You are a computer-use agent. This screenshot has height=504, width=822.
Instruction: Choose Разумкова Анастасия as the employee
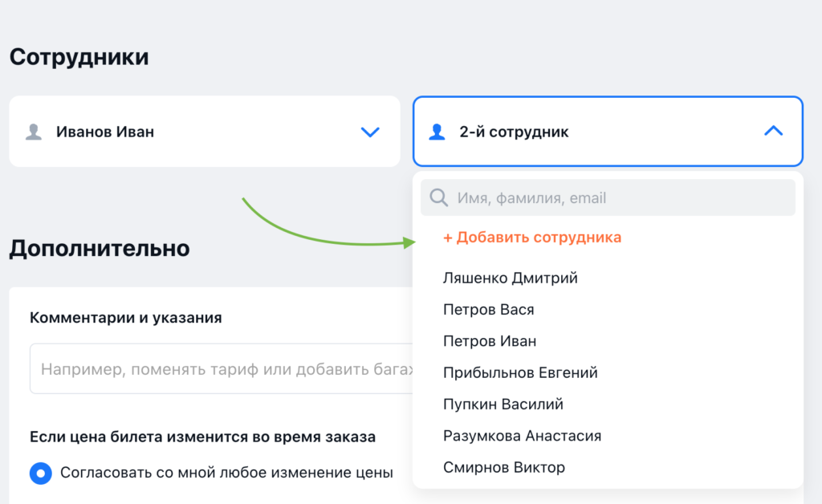point(522,435)
